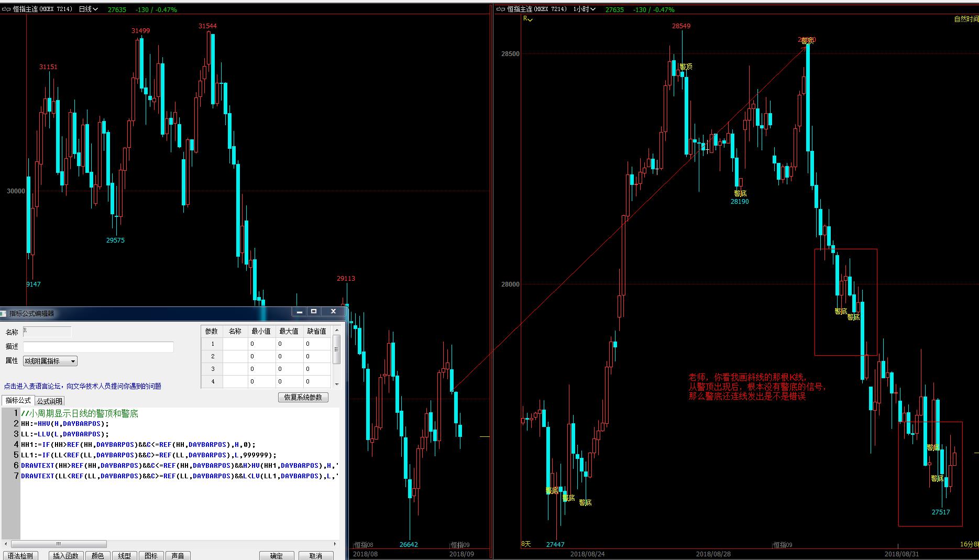Viewport: 979px width, 560px height.
Task: Minimize the formula editor window
Action: tap(299, 312)
